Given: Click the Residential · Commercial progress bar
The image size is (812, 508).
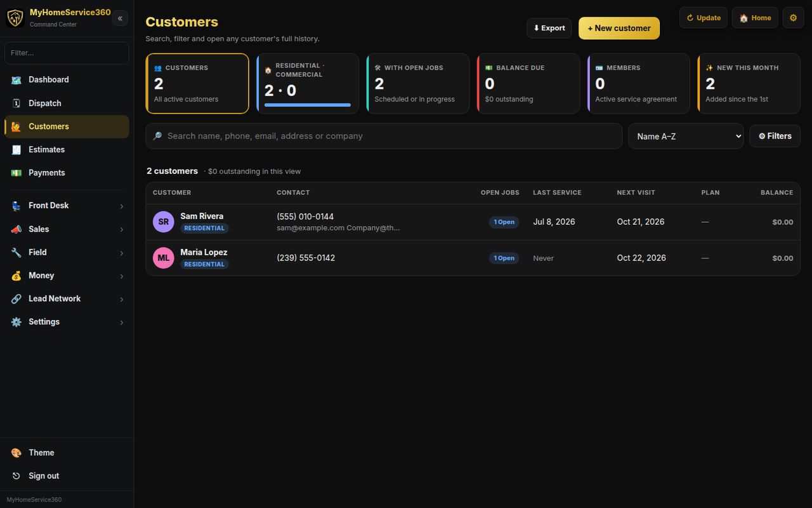Looking at the screenshot, I should [308, 105].
